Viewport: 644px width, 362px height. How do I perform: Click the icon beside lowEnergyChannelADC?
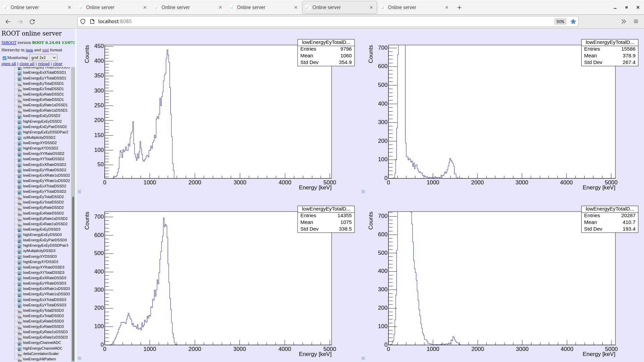(x=20, y=343)
